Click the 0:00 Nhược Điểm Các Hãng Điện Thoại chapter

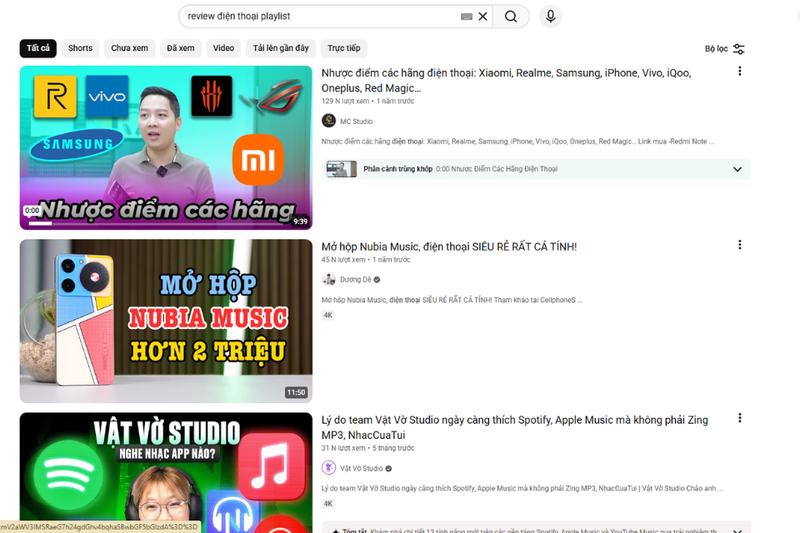coord(496,169)
